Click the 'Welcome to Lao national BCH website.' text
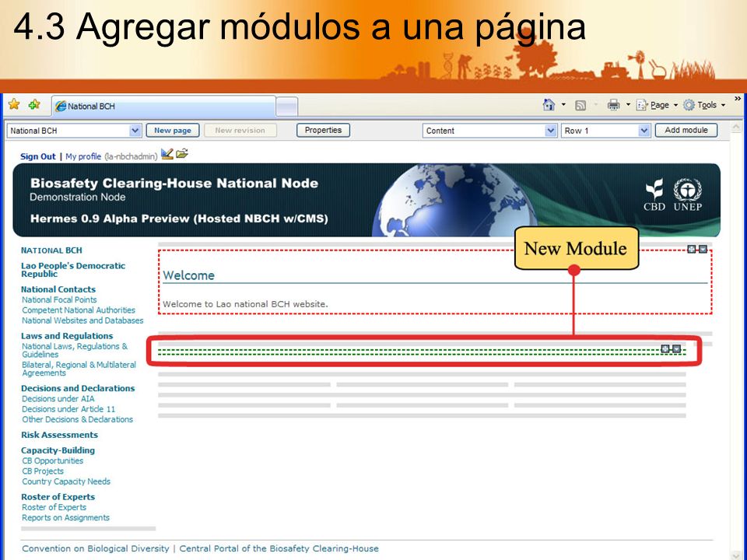747x560 pixels. coord(245,304)
